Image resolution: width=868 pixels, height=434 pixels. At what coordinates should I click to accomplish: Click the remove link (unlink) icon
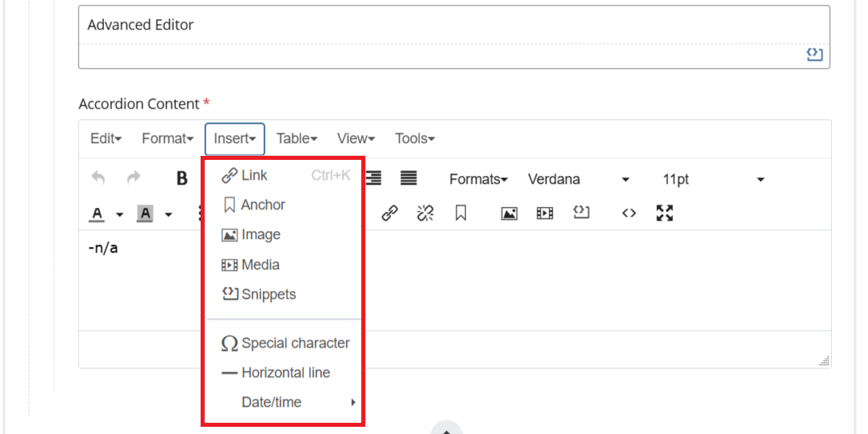tap(425, 213)
